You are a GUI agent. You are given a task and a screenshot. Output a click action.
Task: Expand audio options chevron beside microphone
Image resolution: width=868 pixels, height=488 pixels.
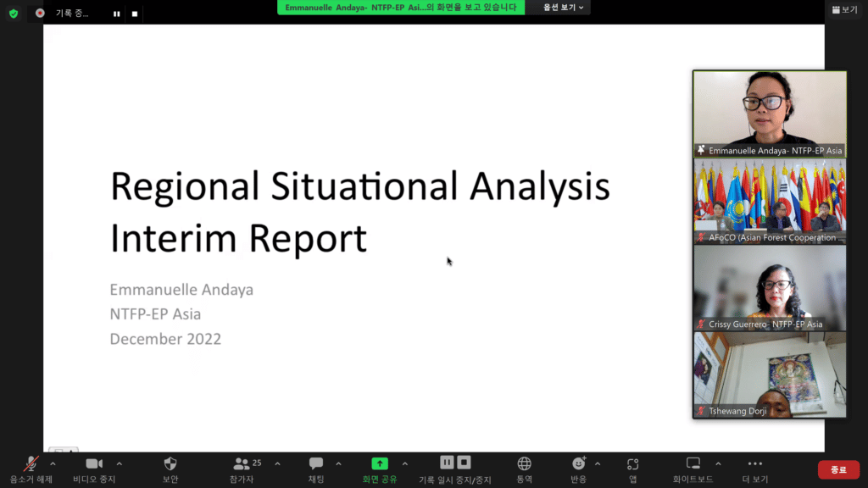[x=53, y=463]
